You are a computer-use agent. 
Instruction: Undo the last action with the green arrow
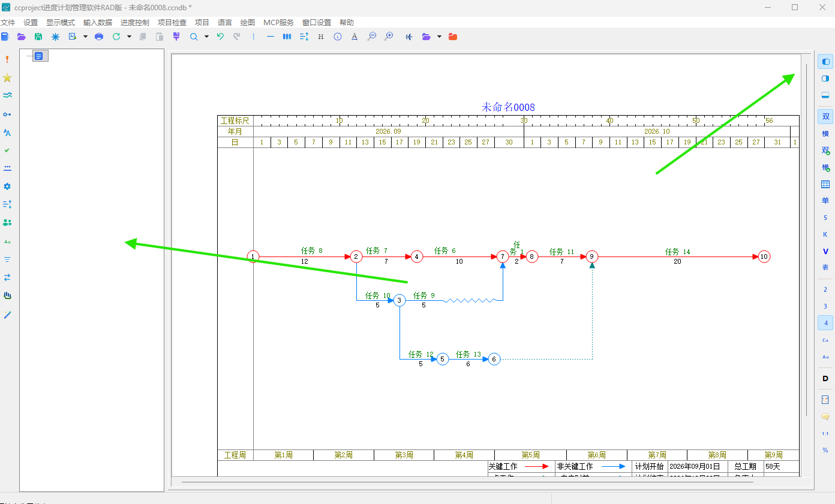click(x=220, y=37)
